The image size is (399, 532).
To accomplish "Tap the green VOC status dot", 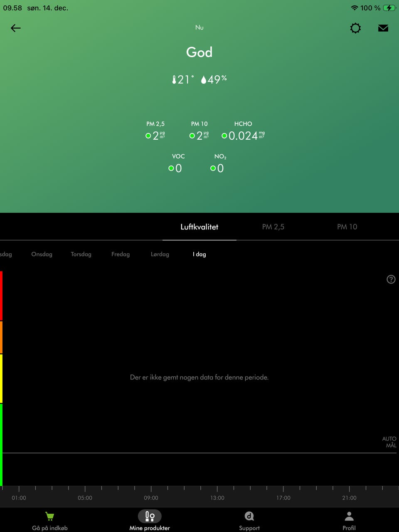I will [x=171, y=168].
